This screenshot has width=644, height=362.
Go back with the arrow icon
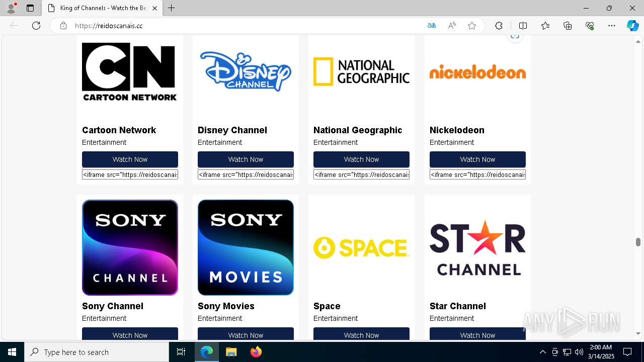(14, 26)
